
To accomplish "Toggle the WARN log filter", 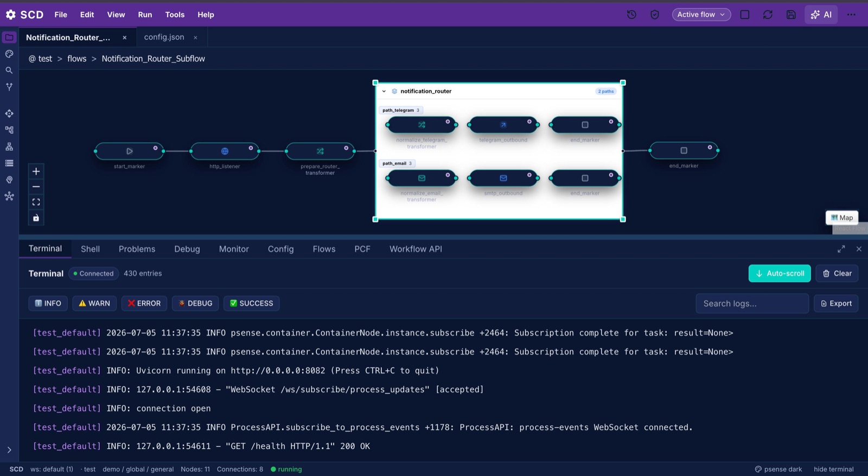I will [94, 303].
